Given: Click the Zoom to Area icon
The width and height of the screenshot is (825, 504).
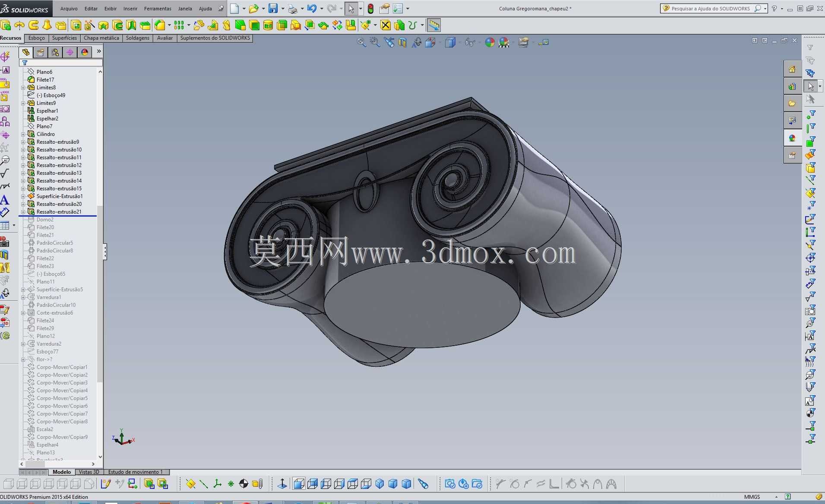Looking at the screenshot, I should point(375,42).
